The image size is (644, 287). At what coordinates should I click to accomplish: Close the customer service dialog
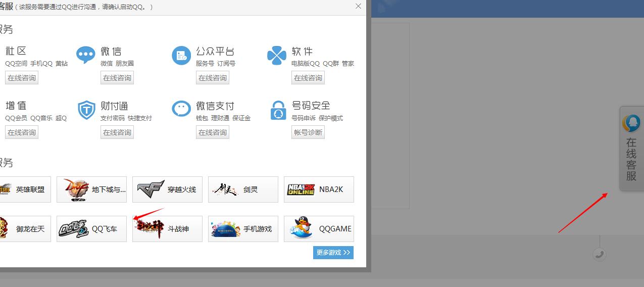tap(358, 6)
